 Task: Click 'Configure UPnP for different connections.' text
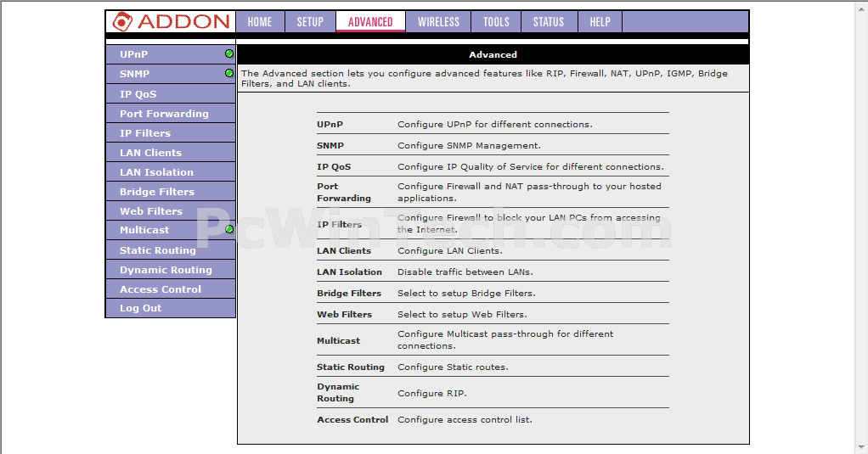pyautogui.click(x=495, y=125)
